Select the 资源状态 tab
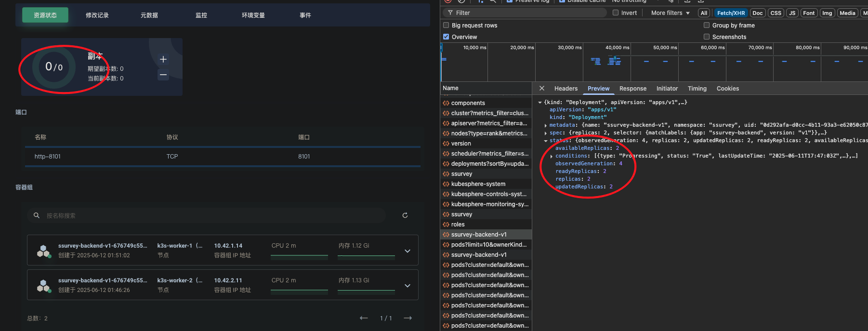 pyautogui.click(x=45, y=15)
